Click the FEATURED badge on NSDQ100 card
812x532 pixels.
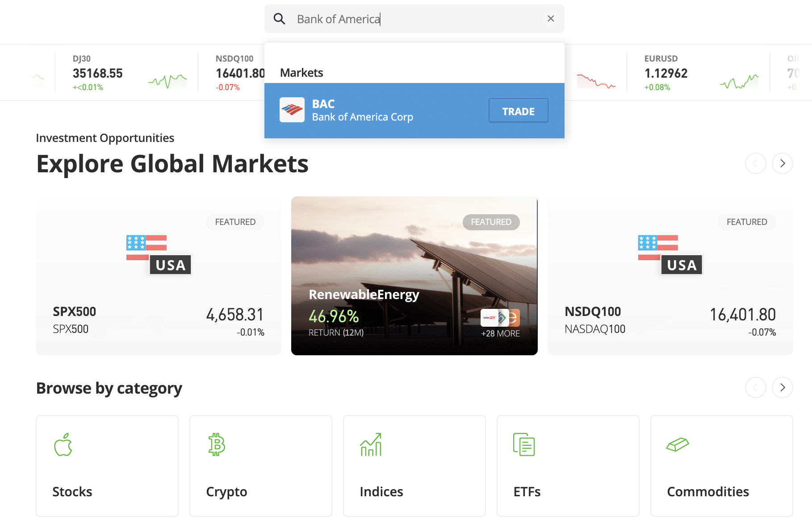(747, 222)
